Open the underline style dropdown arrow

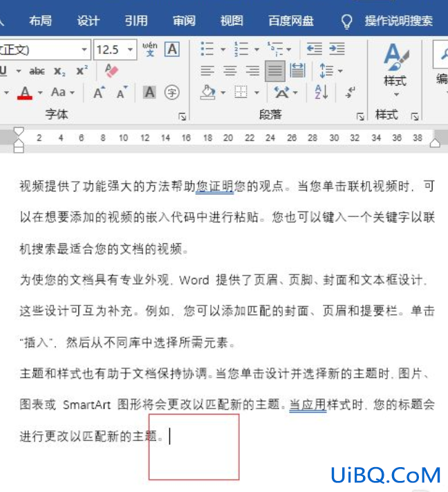tap(19, 71)
